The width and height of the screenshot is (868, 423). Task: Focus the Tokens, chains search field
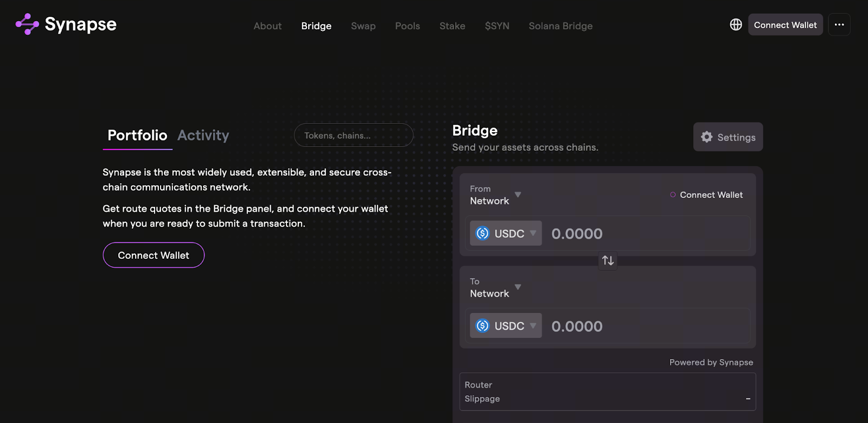tap(354, 136)
